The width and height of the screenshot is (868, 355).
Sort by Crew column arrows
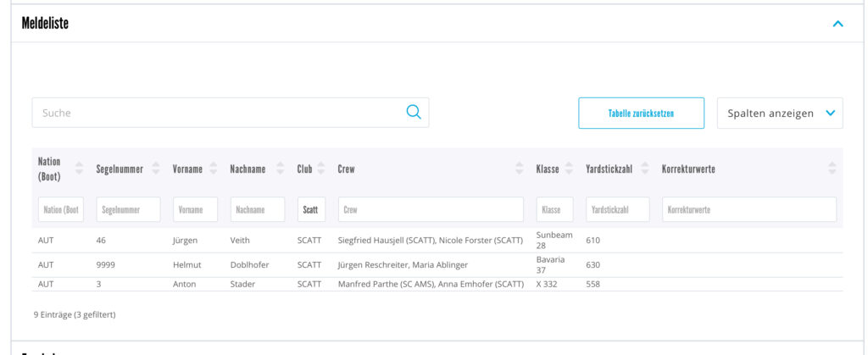(x=520, y=168)
